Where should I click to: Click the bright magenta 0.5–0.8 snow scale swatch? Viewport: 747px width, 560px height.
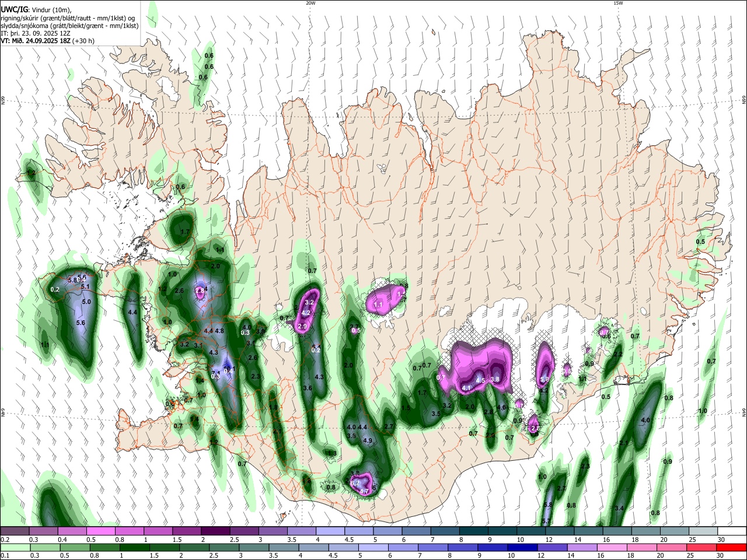101,531
